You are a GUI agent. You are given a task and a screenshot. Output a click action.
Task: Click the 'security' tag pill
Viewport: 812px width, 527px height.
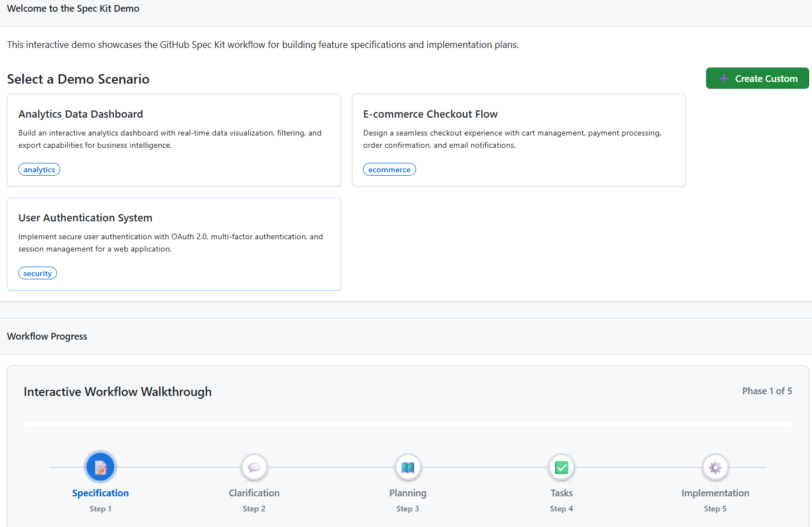coord(37,273)
